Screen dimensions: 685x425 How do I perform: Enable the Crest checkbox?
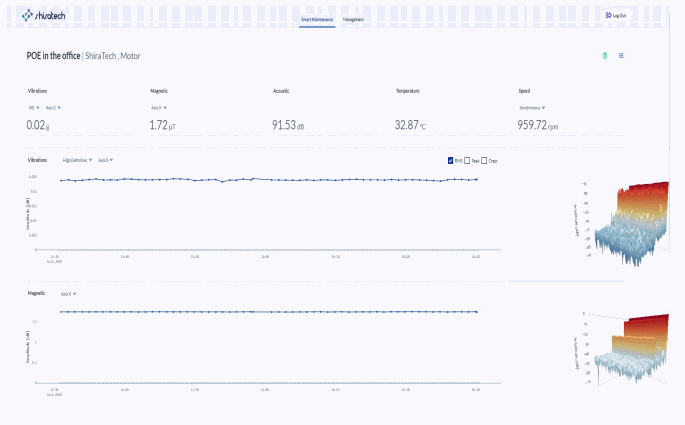[485, 160]
